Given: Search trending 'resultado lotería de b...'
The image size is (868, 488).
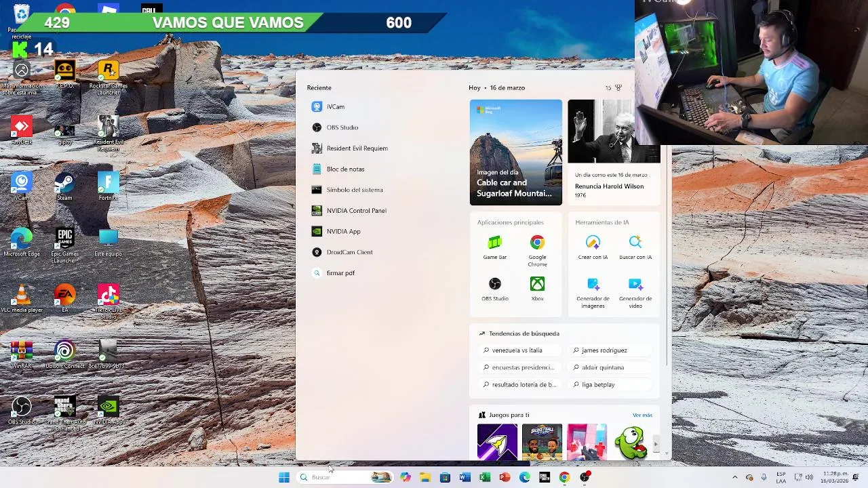Looking at the screenshot, I should click(x=519, y=384).
